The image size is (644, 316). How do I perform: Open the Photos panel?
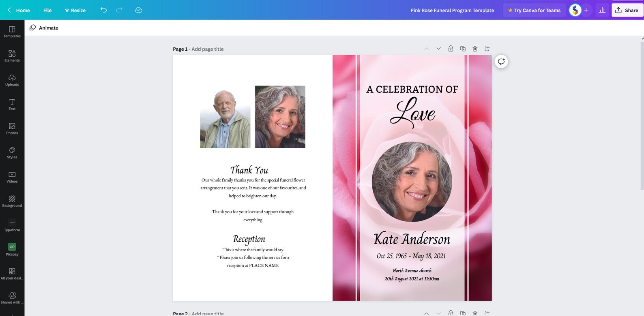[x=12, y=129]
